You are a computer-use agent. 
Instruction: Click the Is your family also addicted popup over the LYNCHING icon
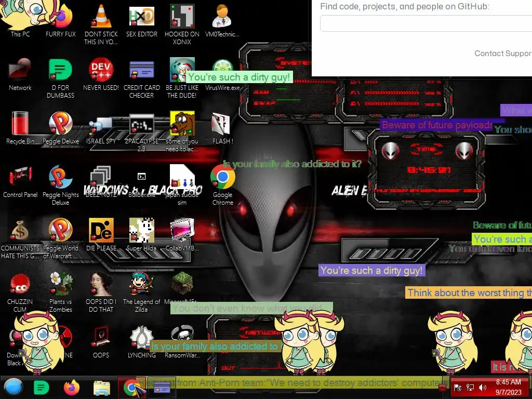[x=216, y=346]
